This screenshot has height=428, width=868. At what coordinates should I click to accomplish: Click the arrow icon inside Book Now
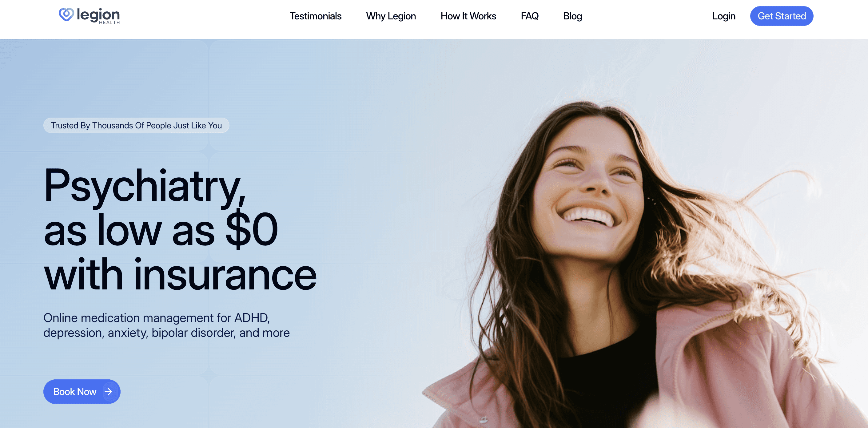tap(109, 392)
